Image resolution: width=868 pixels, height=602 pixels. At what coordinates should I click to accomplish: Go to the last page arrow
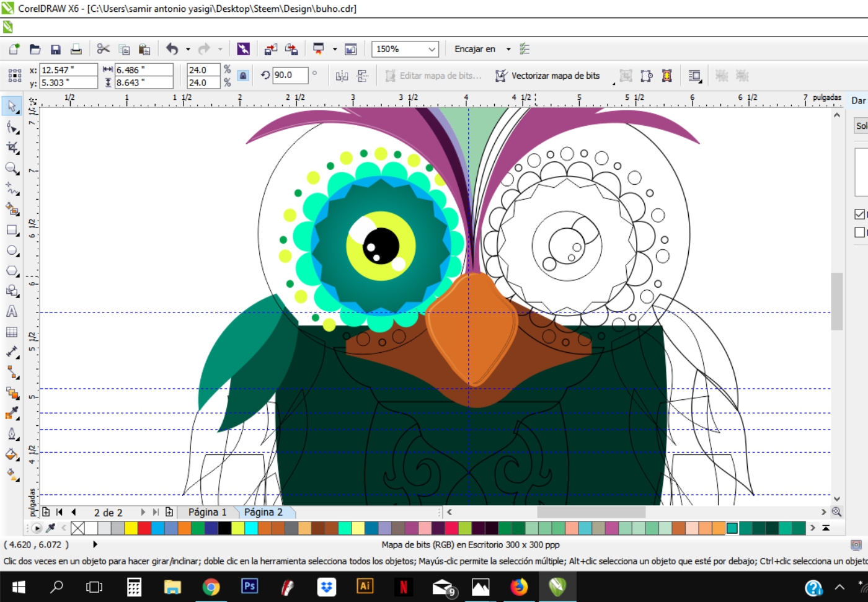(x=155, y=512)
